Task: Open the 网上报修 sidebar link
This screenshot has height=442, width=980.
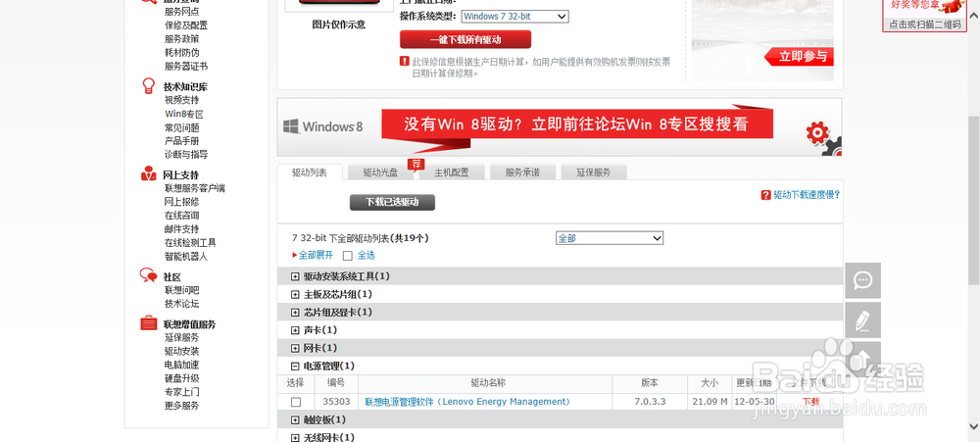Action: tap(182, 202)
